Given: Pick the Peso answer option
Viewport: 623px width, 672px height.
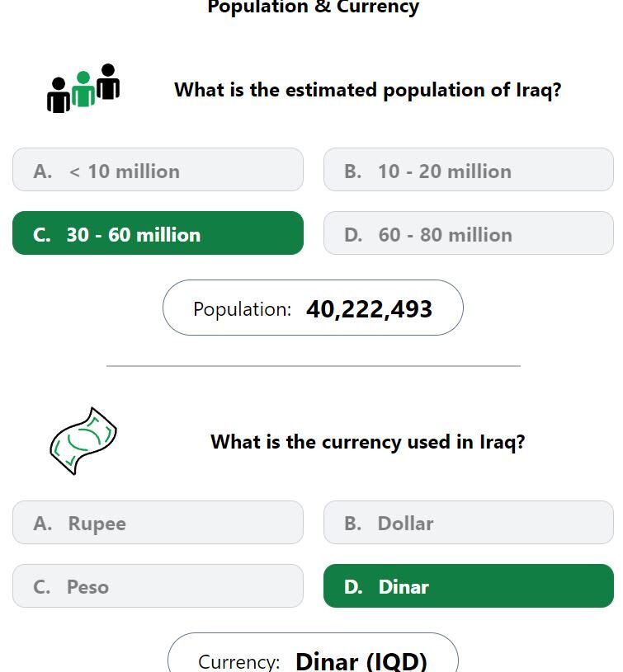Looking at the screenshot, I should pos(158,586).
